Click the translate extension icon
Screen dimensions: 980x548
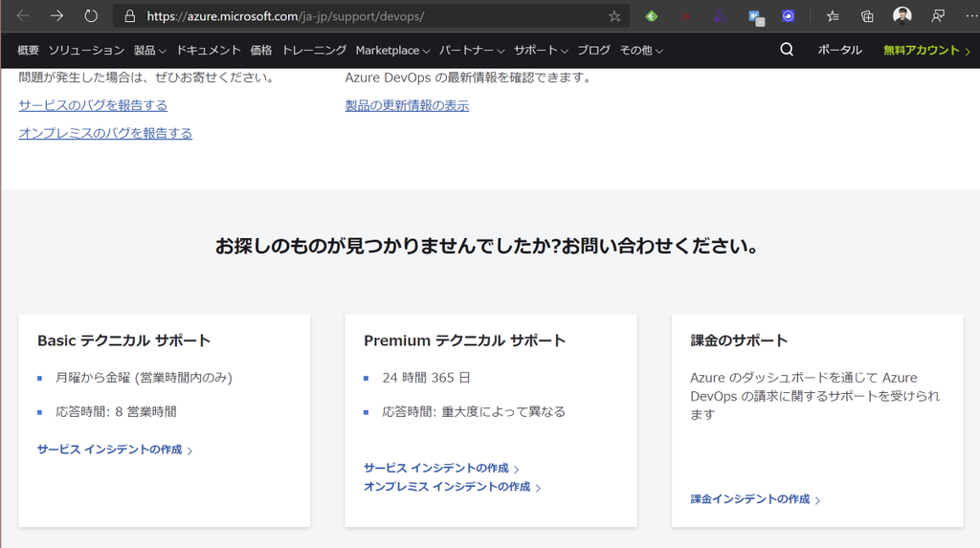point(756,17)
